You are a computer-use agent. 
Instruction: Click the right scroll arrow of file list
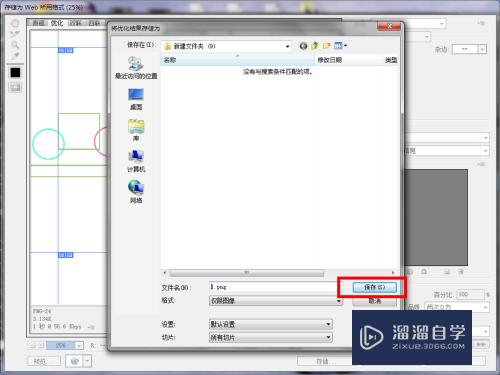click(x=393, y=273)
